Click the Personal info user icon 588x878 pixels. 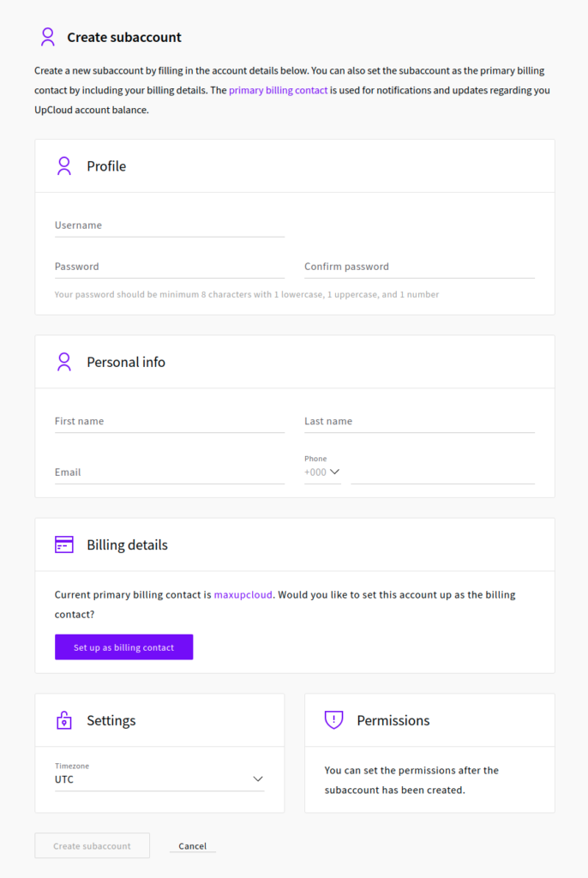[x=64, y=362]
